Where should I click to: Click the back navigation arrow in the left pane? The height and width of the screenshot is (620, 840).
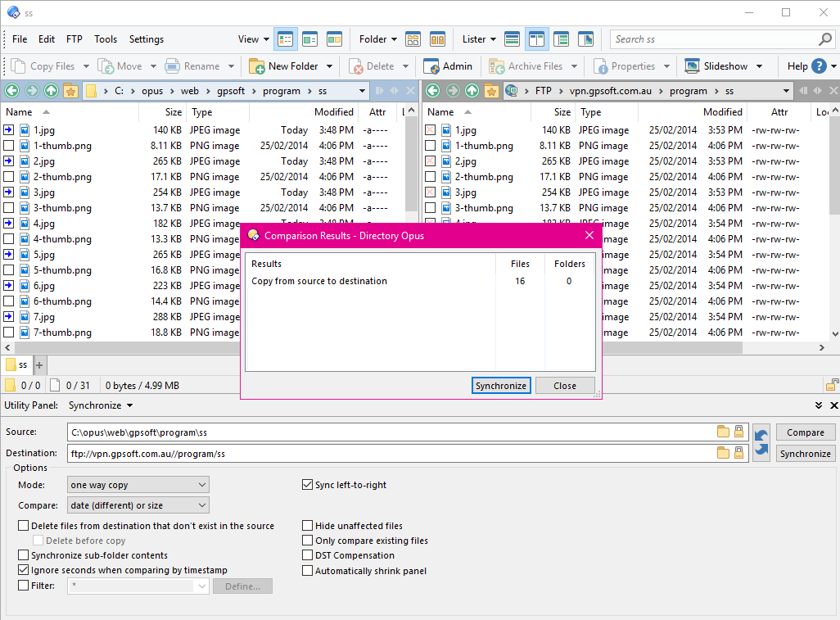click(x=11, y=90)
